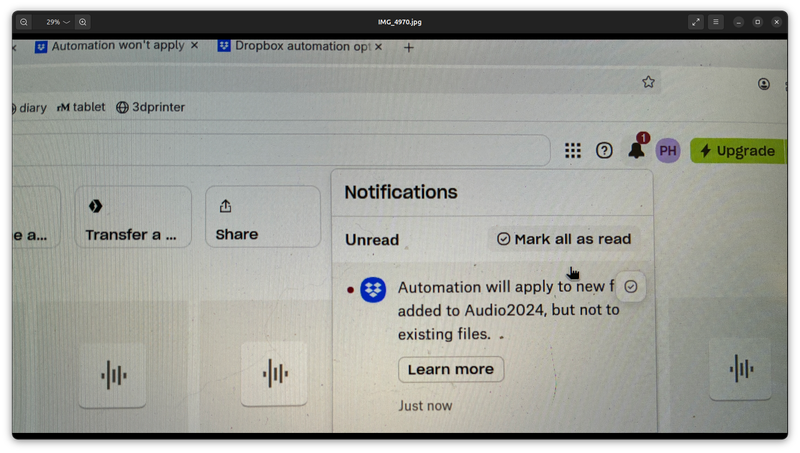Open the PH account avatar menu

pyautogui.click(x=668, y=150)
